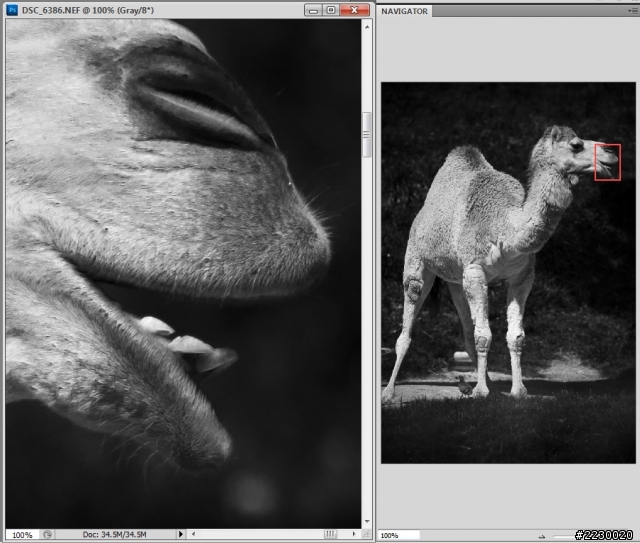
Task: Click the camel thumbnail in Navigator panel
Action: (x=508, y=273)
